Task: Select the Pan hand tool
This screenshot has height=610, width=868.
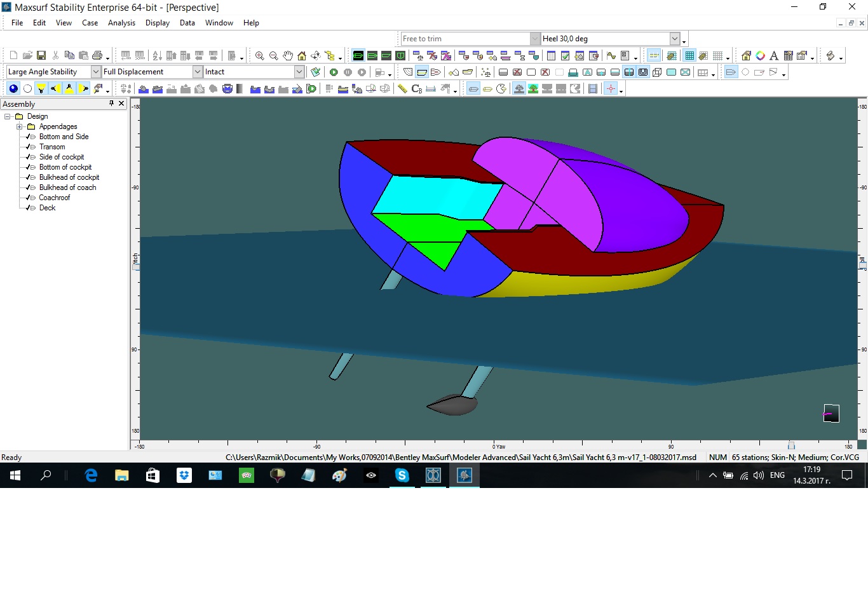Action: coord(288,56)
